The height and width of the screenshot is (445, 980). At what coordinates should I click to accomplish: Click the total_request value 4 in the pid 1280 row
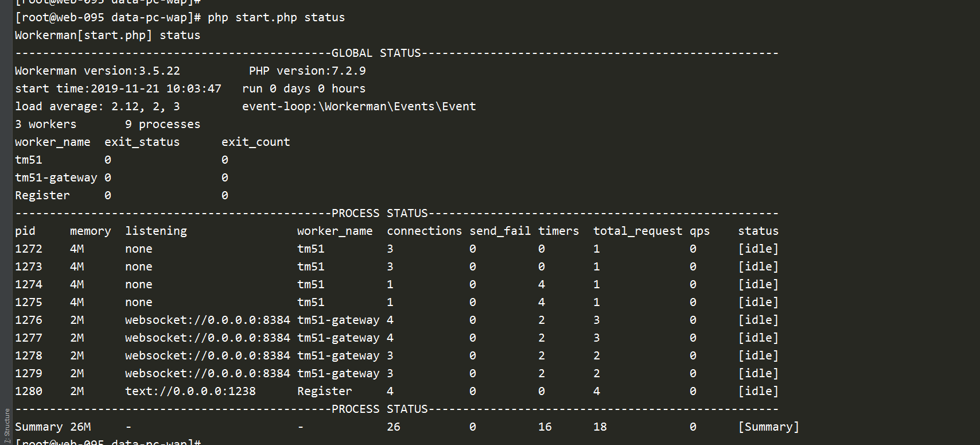597,391
